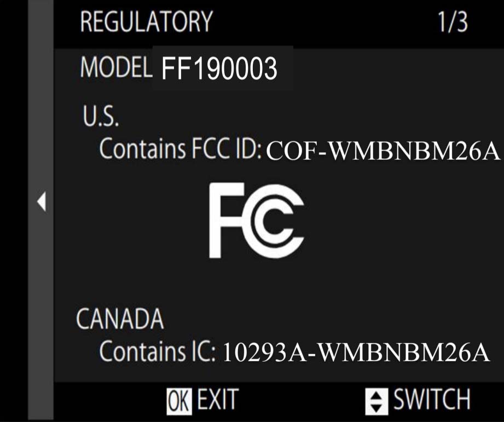Click FCC ID value COF-WMBNBM26A
504x422 pixels.
(384, 151)
